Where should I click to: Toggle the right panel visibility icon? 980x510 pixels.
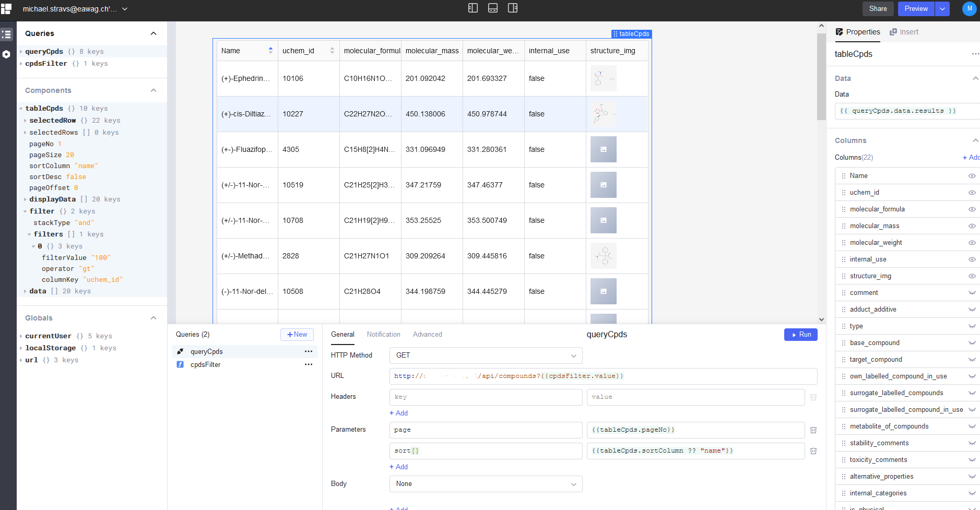tap(513, 8)
